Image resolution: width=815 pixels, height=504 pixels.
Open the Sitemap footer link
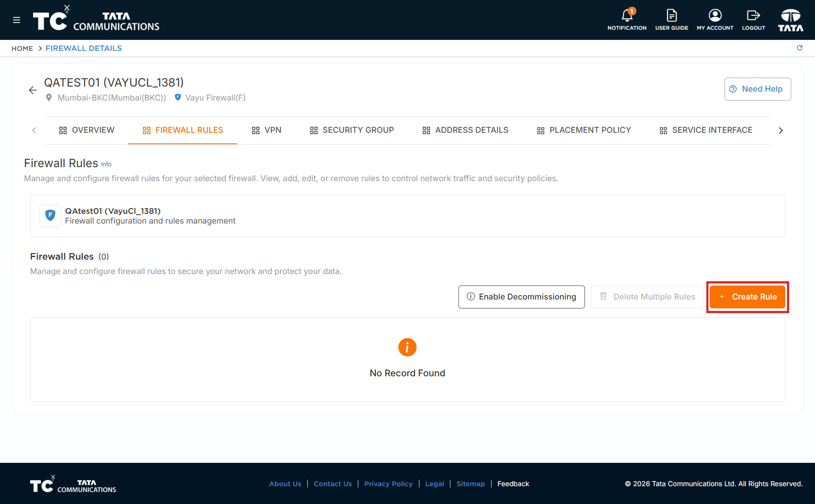tap(470, 484)
